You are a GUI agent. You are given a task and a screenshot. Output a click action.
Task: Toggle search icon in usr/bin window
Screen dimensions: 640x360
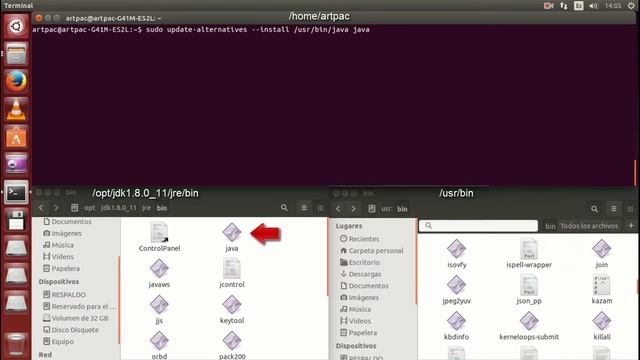(594, 209)
